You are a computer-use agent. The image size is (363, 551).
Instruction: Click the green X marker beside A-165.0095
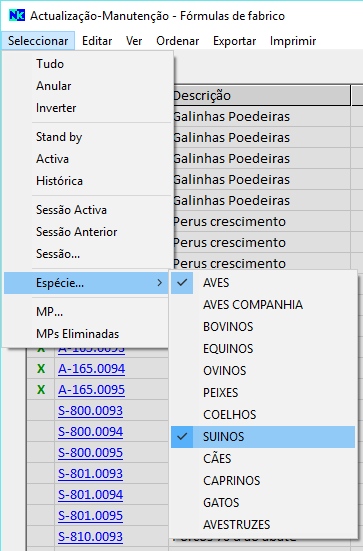pos(41,390)
